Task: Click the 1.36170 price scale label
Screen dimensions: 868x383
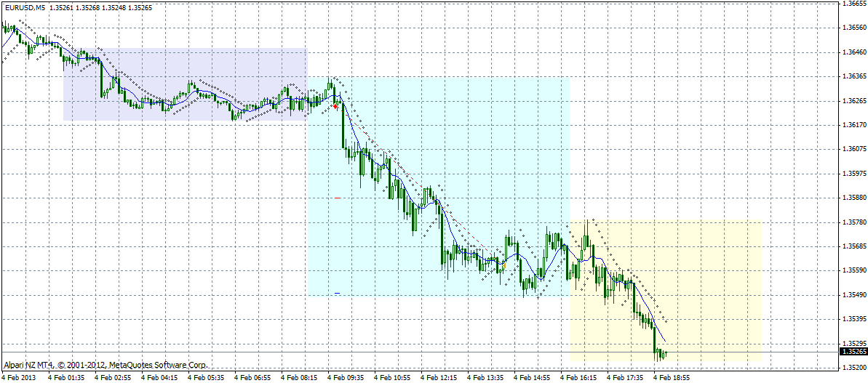Action: pyautogui.click(x=854, y=125)
